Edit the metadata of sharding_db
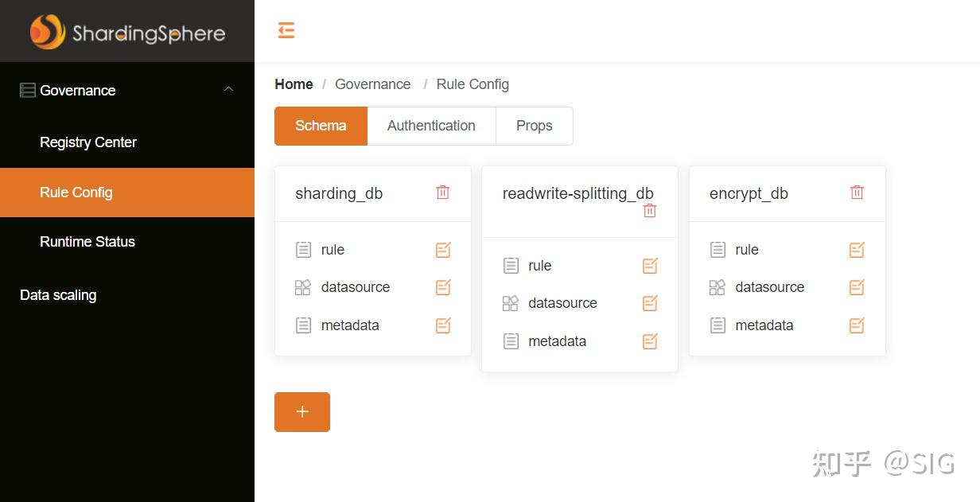 coord(443,325)
